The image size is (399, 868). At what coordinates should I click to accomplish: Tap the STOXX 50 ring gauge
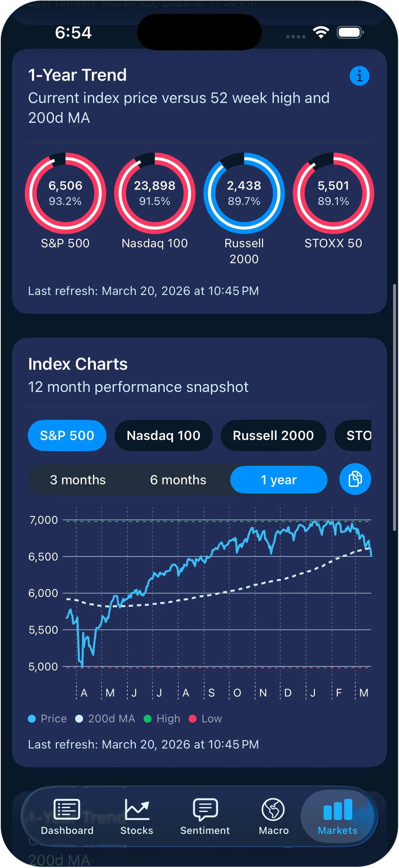pos(333,193)
